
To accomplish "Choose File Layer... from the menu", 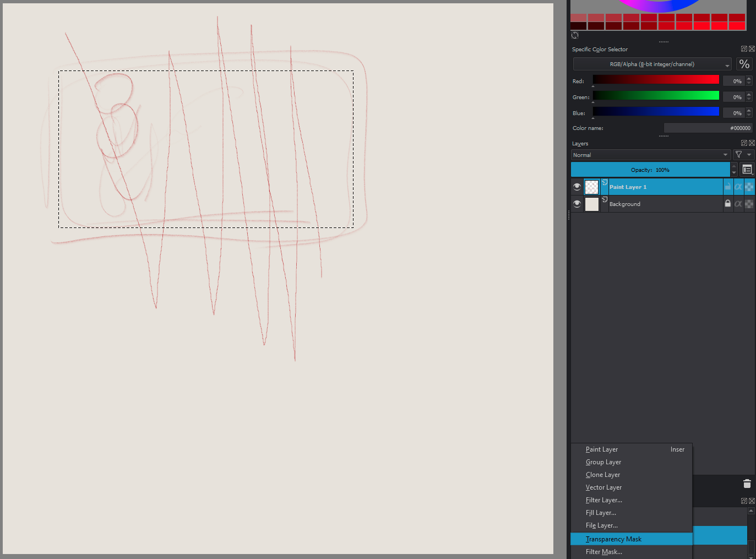I will 632,525.
